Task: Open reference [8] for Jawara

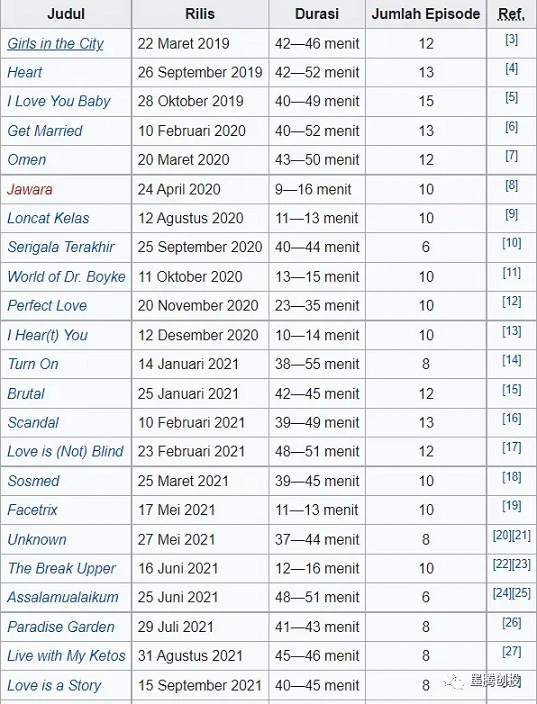Action: pyautogui.click(x=511, y=185)
